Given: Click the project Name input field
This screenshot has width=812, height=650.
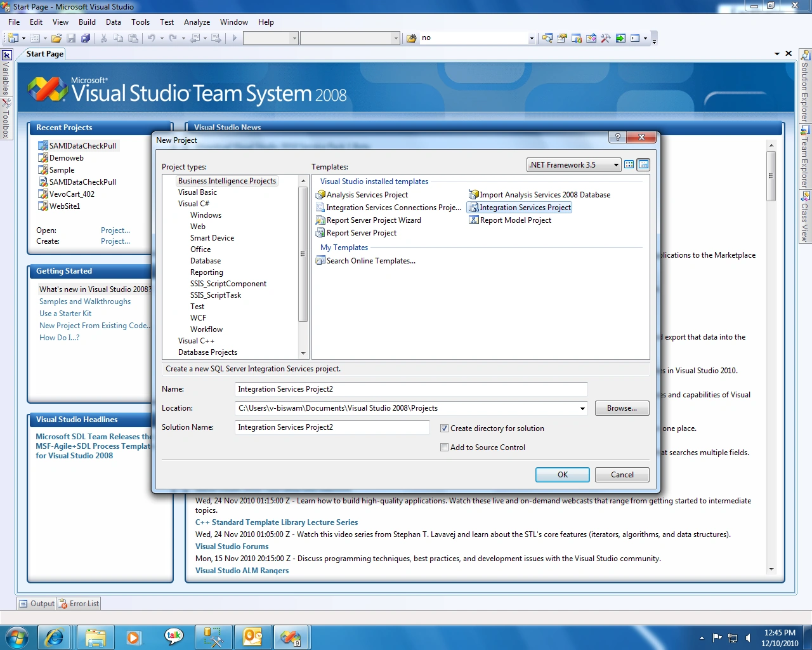Looking at the screenshot, I should click(x=411, y=389).
